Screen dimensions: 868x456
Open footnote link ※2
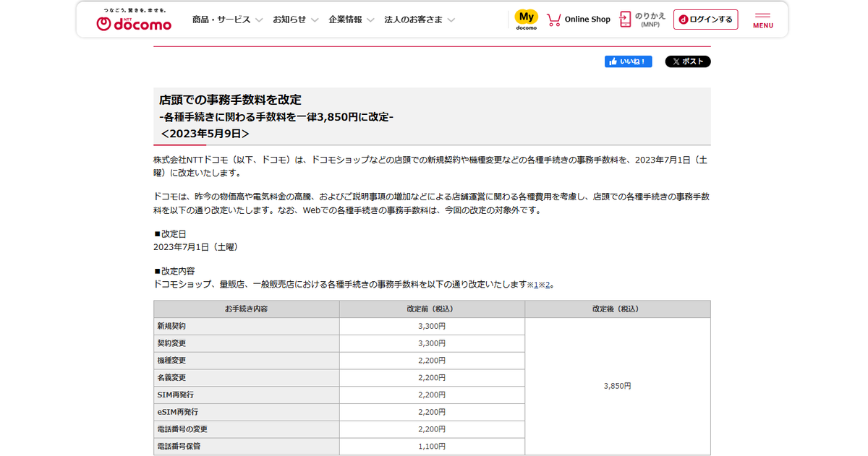click(547, 285)
